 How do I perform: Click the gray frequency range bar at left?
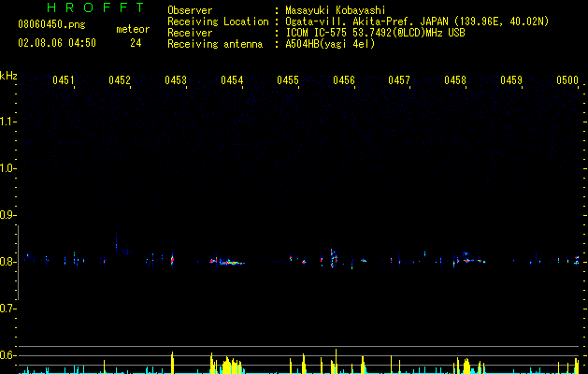pos(19,263)
